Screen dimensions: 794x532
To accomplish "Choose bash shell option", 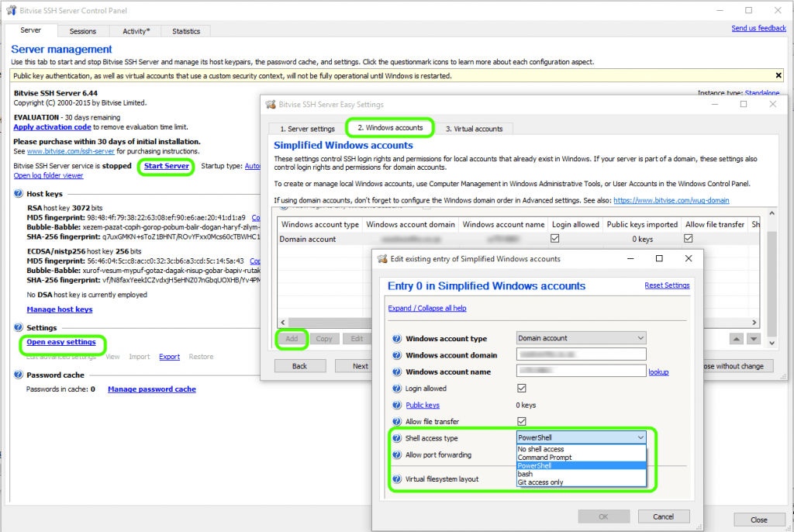I will point(582,474).
